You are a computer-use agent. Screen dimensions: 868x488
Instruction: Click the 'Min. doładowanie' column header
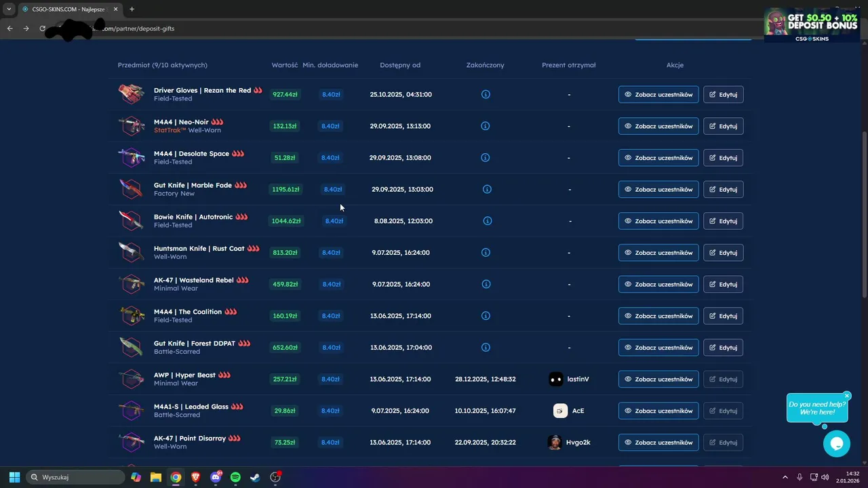pos(330,65)
